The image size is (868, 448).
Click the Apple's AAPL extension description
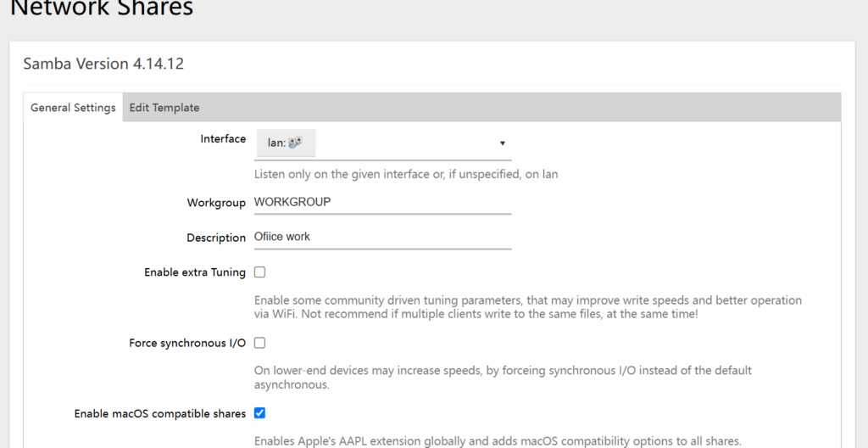click(497, 441)
